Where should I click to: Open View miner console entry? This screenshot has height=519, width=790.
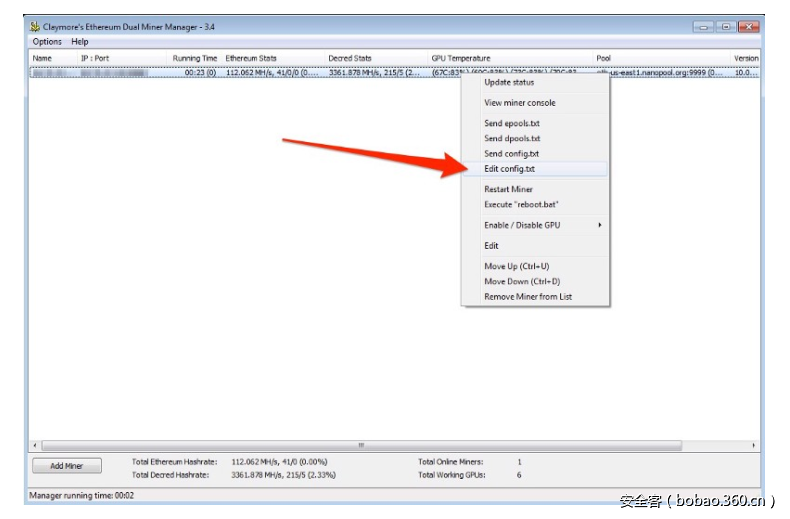(519, 103)
